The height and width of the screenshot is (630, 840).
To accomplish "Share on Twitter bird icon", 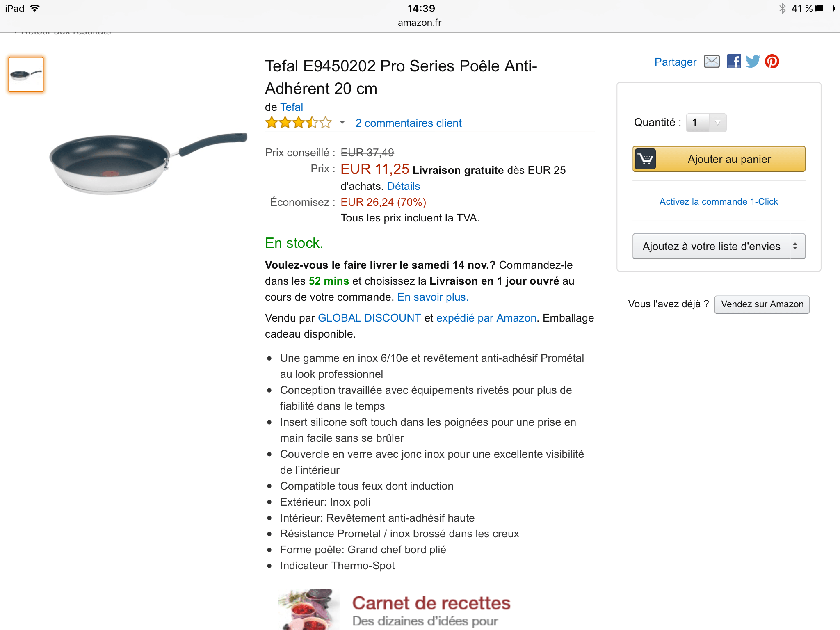I will [753, 62].
